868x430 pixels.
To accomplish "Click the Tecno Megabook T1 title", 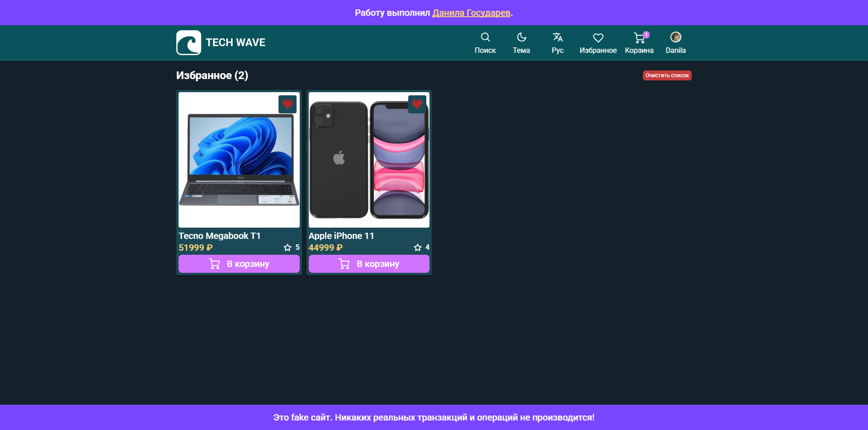I will [x=220, y=236].
